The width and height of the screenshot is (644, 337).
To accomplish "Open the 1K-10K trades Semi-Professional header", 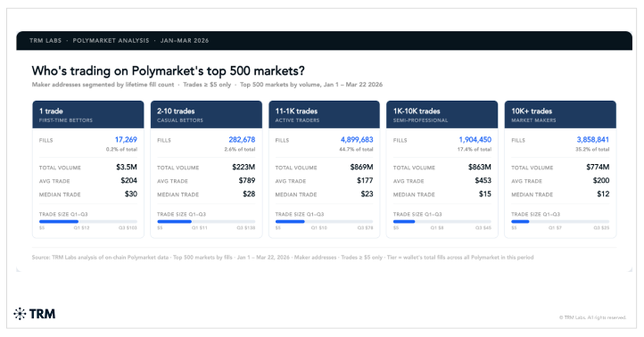I will click(x=442, y=114).
